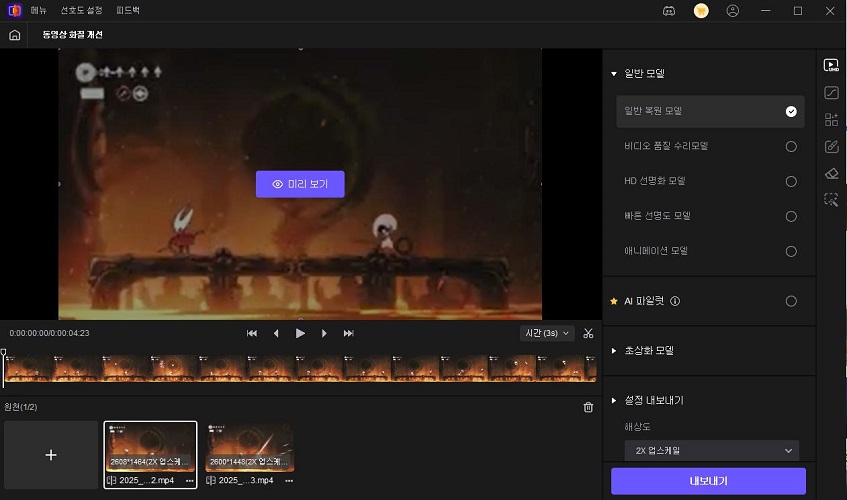The height and width of the screenshot is (500, 847).
Task: Collapse the 일반 모델 section
Action: 614,74
